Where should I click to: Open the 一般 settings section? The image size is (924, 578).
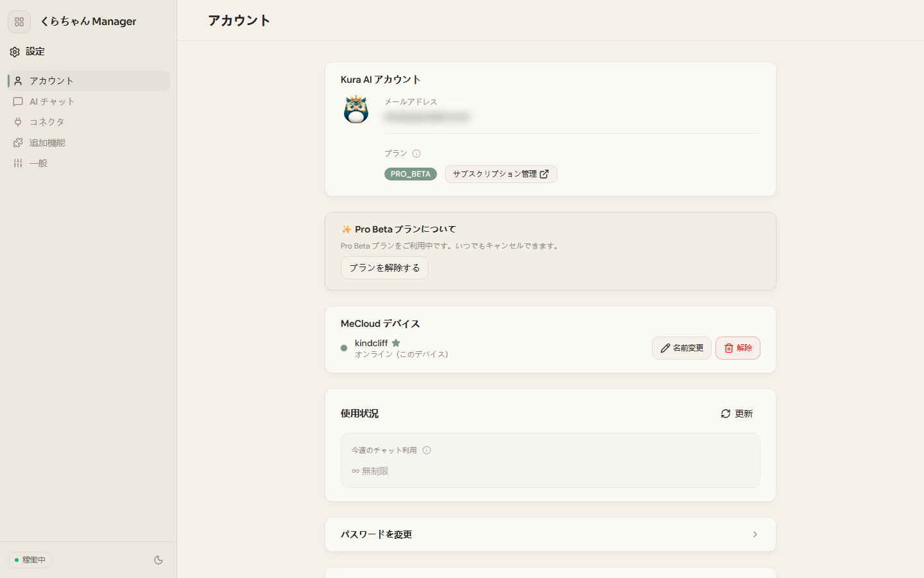click(x=89, y=163)
